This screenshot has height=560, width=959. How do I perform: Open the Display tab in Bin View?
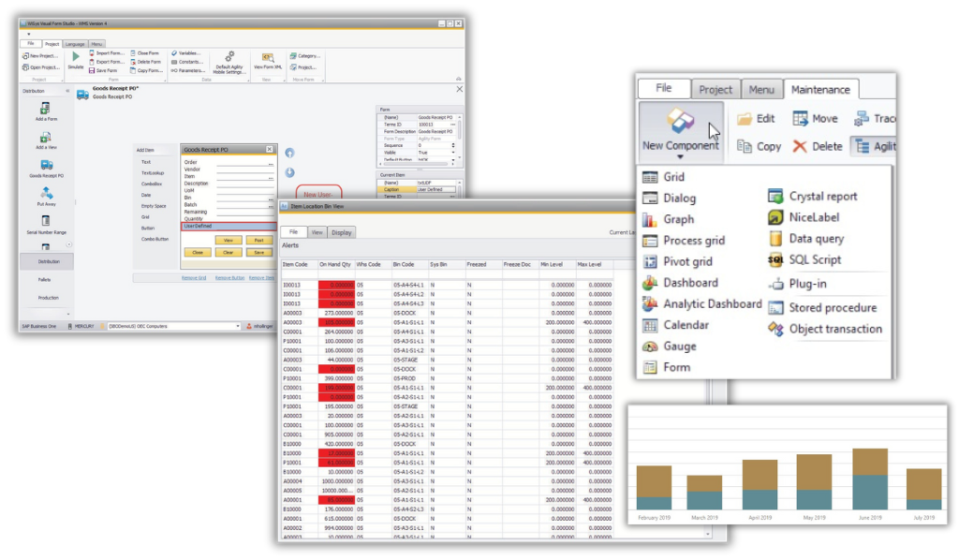pos(341,232)
